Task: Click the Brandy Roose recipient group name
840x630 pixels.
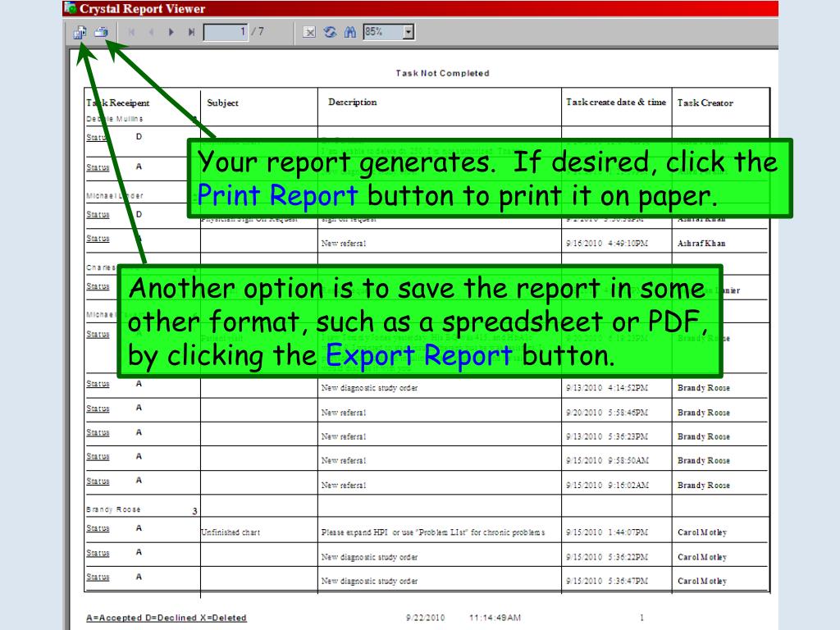Action: [113, 509]
